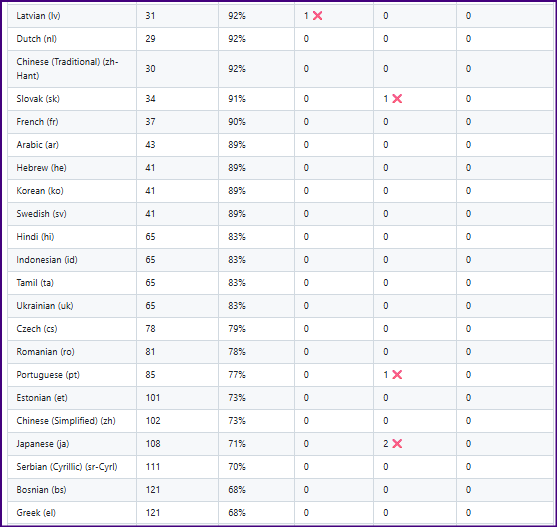Click the Romanian (ro) language name
The image size is (557, 527).
click(45, 352)
